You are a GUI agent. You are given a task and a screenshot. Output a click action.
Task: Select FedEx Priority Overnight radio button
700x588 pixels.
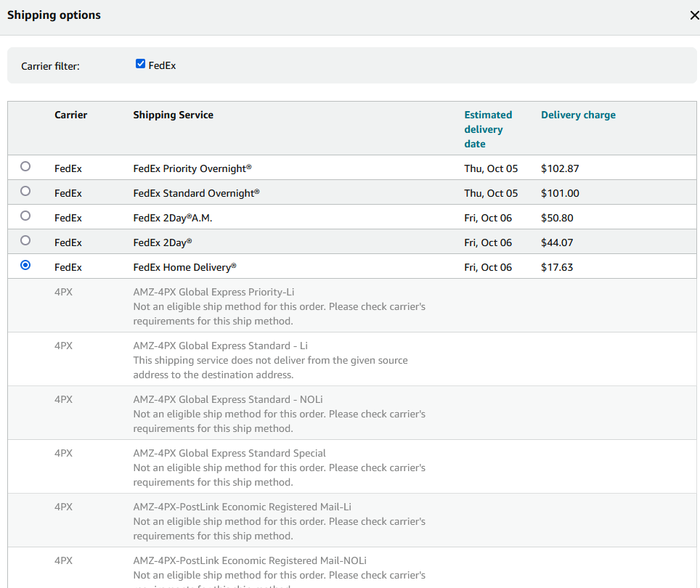coord(25,166)
